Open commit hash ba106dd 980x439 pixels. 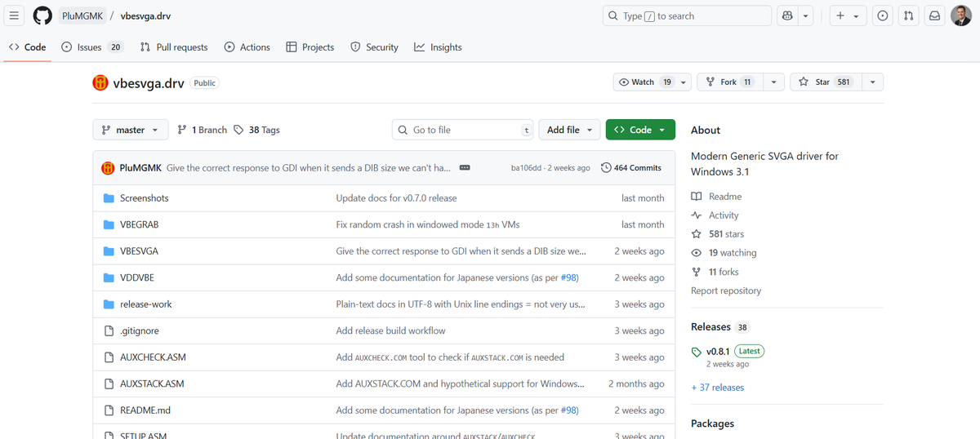(x=526, y=168)
